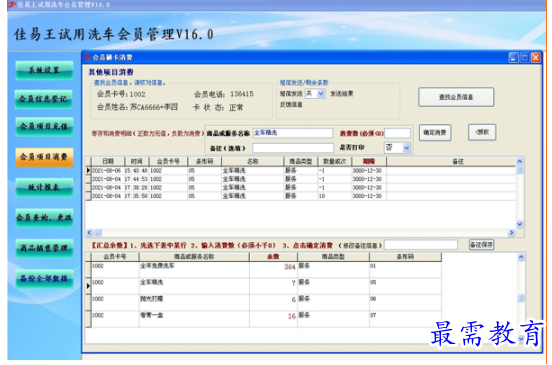This screenshot has width=552, height=365.
Task: Click upper table horizontal scroll right arrow
Action: tap(512, 233)
